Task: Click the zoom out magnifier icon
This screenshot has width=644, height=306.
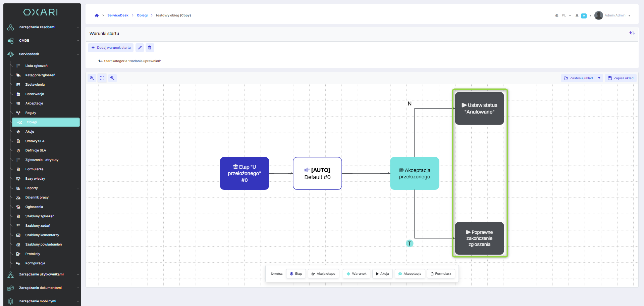Action: click(92, 78)
